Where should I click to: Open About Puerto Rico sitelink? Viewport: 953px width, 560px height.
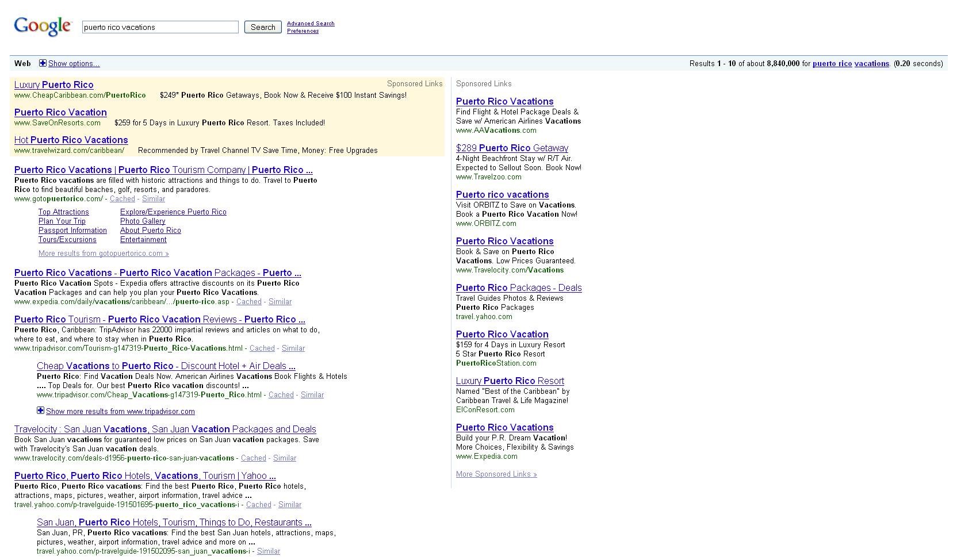(151, 231)
